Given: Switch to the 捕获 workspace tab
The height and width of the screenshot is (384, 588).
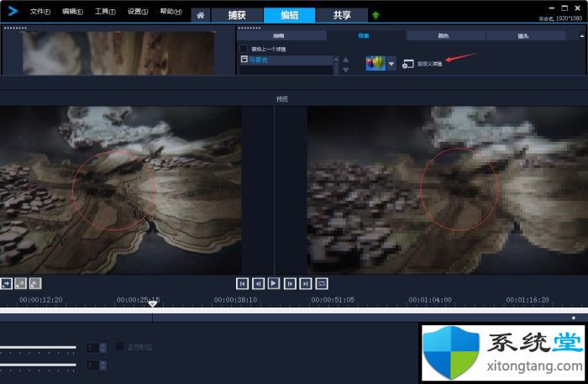Looking at the screenshot, I should point(237,15).
